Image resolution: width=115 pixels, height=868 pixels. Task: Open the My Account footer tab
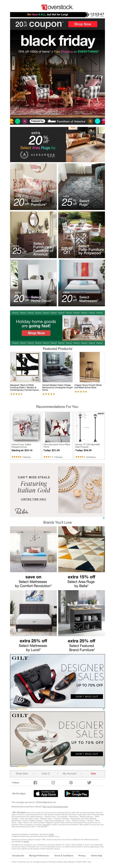(69, 773)
